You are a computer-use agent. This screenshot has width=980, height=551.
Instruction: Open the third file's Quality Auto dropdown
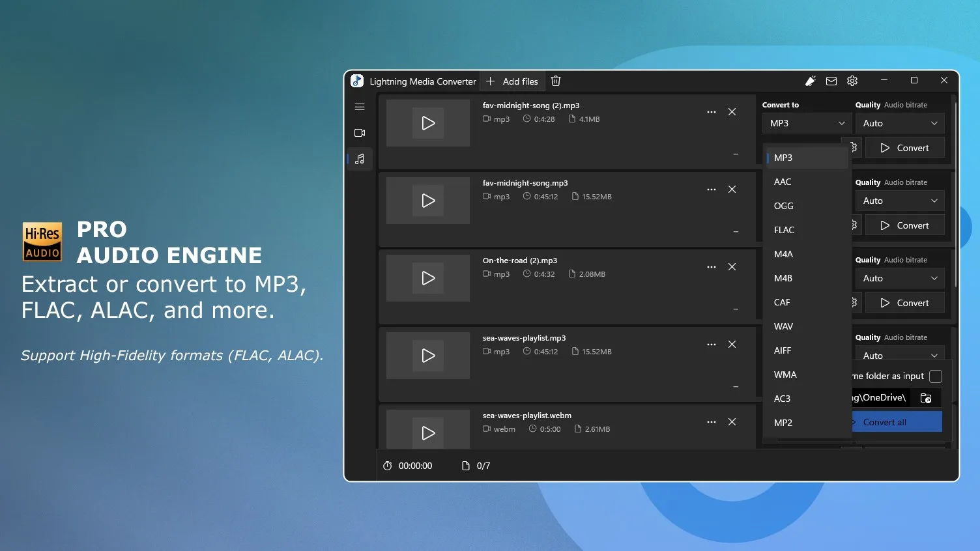coord(900,278)
